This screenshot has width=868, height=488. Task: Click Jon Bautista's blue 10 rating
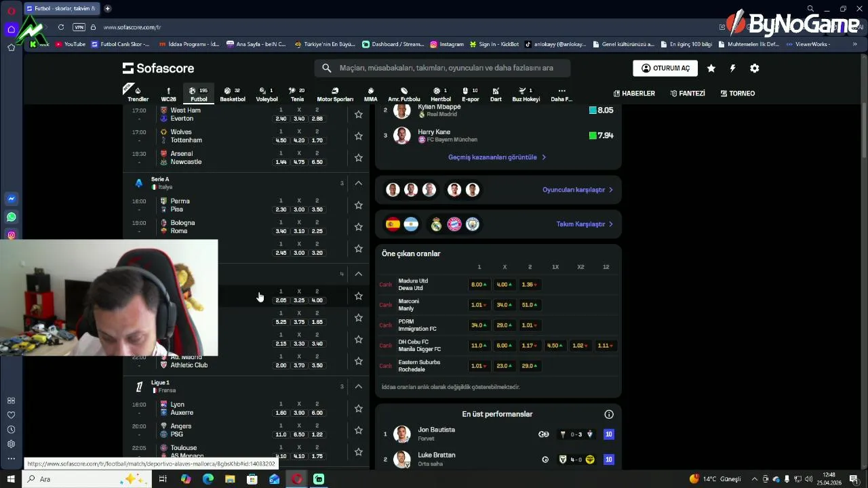coord(608,434)
